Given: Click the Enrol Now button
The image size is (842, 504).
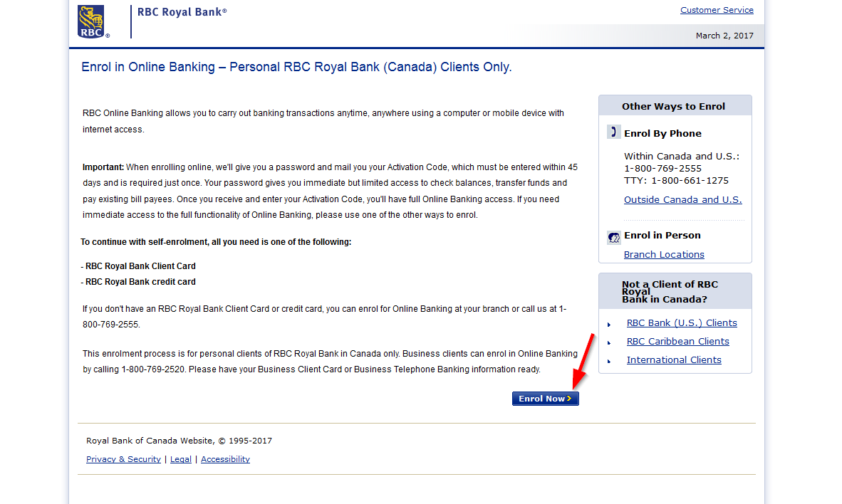Looking at the screenshot, I should tap(545, 399).
